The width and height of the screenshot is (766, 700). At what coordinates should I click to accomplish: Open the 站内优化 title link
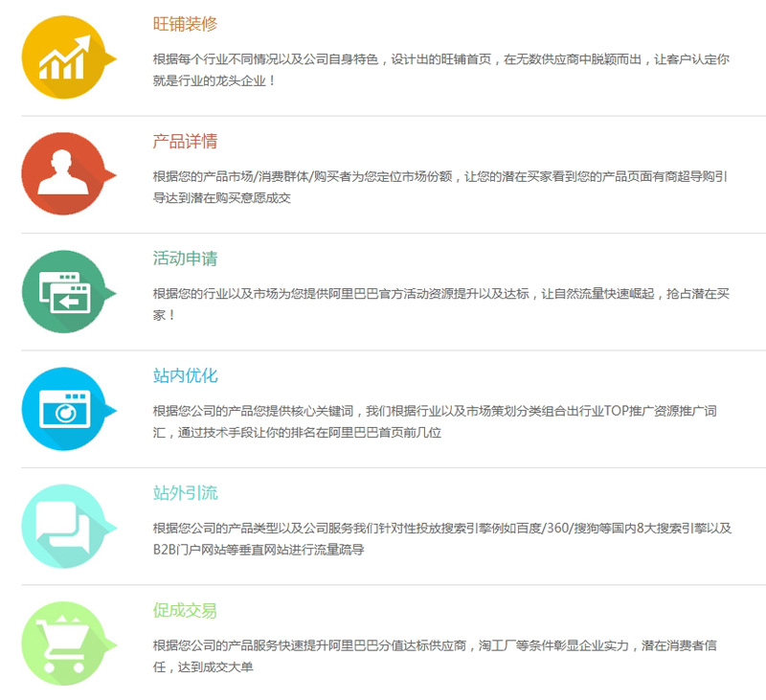click(185, 376)
